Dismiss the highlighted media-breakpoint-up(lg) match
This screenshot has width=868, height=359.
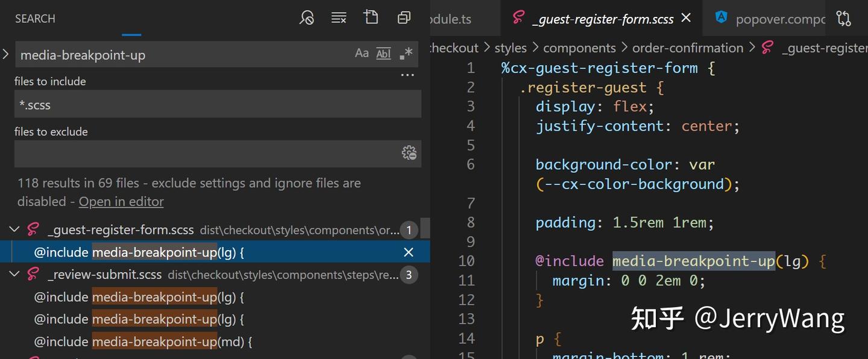coord(408,252)
